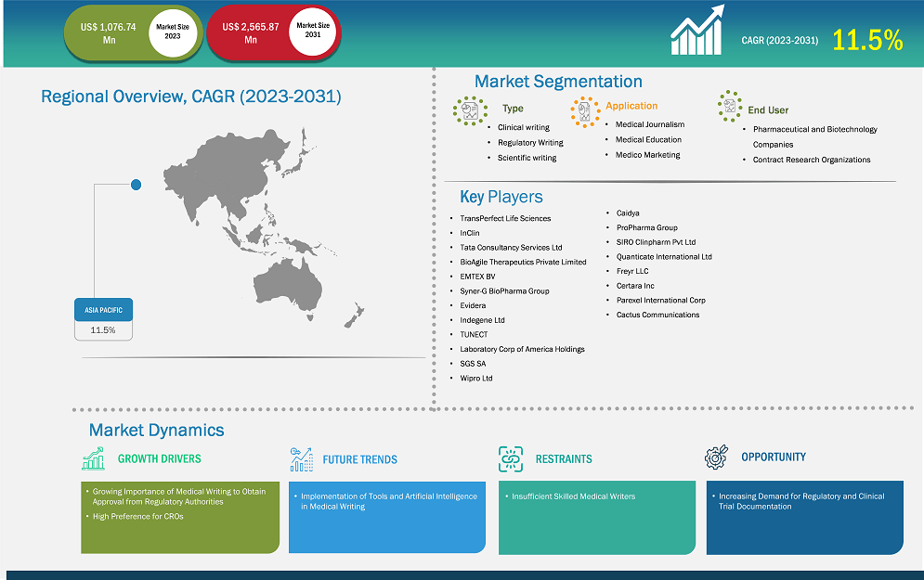Click the Asia Pacific region map
The image size is (924, 580).
[266, 226]
